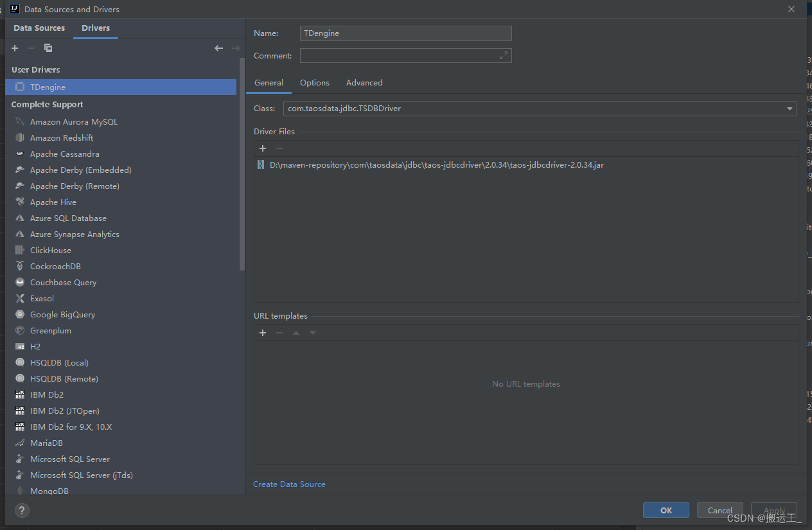Image resolution: width=812 pixels, height=530 pixels.
Task: Click the Create Data Source link
Action: [289, 484]
